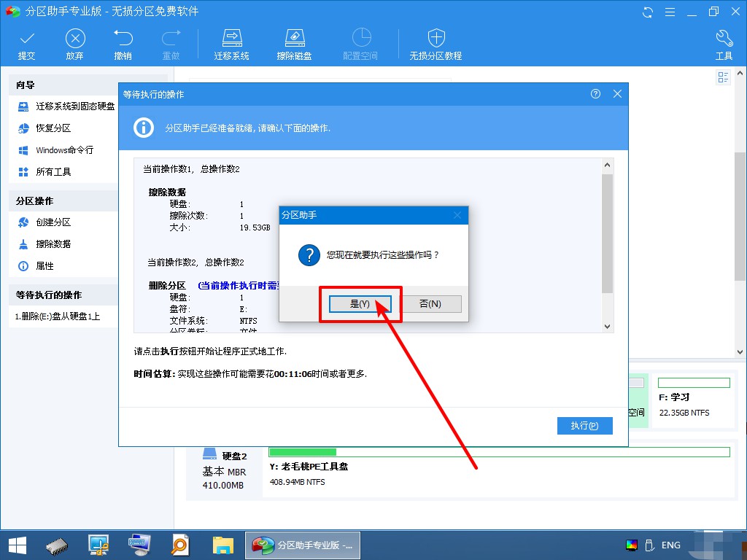Select pending operation 1.删除(E:)盘从硬盘1上

point(58,316)
